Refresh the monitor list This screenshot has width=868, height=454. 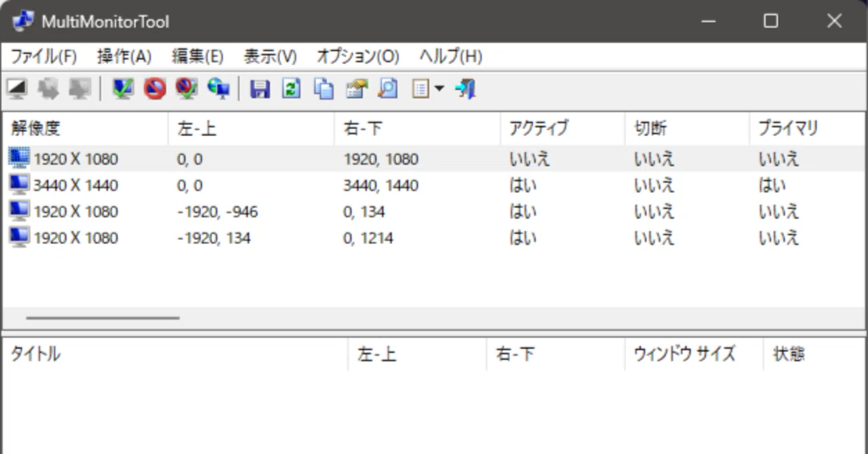pyautogui.click(x=292, y=89)
